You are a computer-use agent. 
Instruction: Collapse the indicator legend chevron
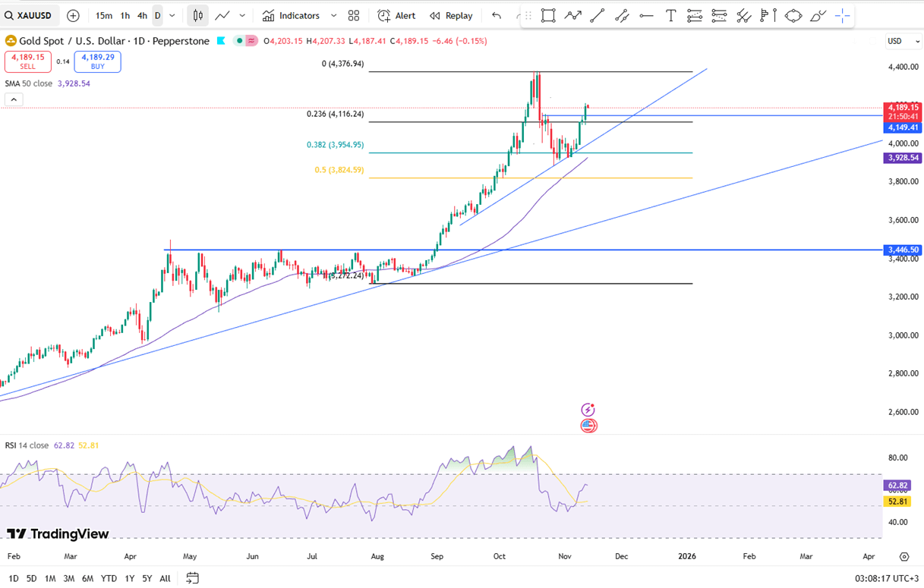(14, 99)
